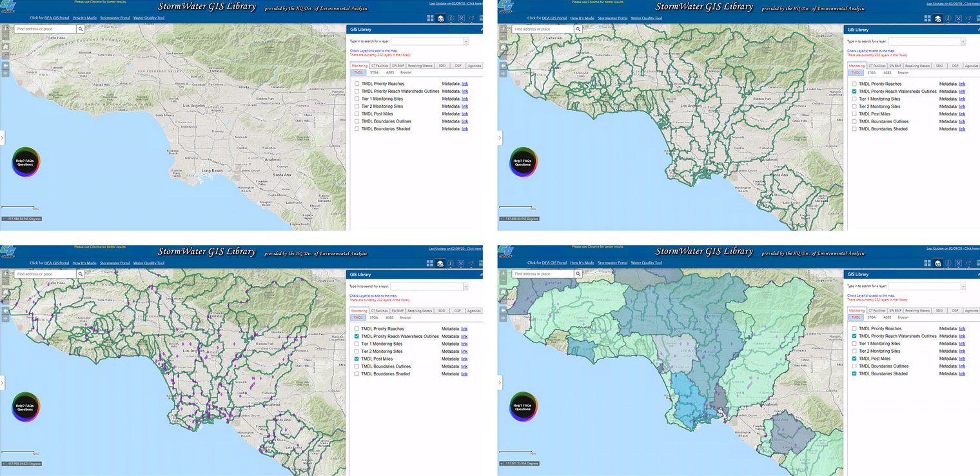Uncheck TMDL Post Miles in bottom-left screenshot
980x476 pixels.
click(357, 359)
